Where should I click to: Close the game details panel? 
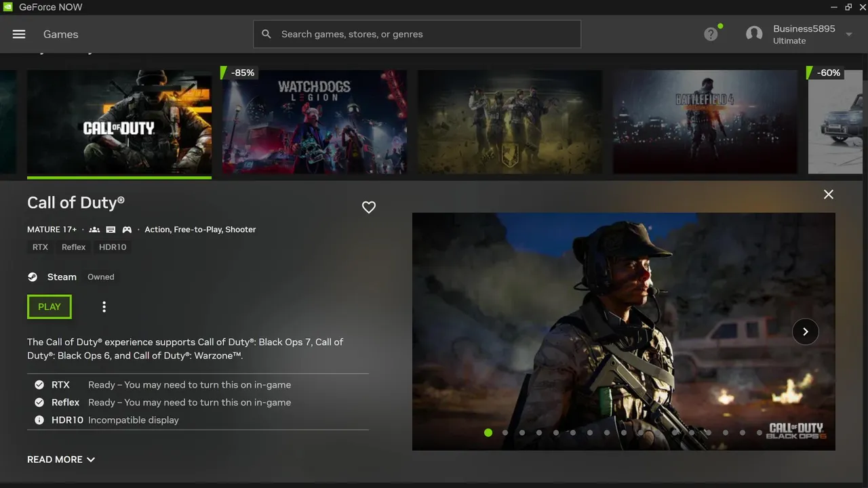(x=829, y=195)
